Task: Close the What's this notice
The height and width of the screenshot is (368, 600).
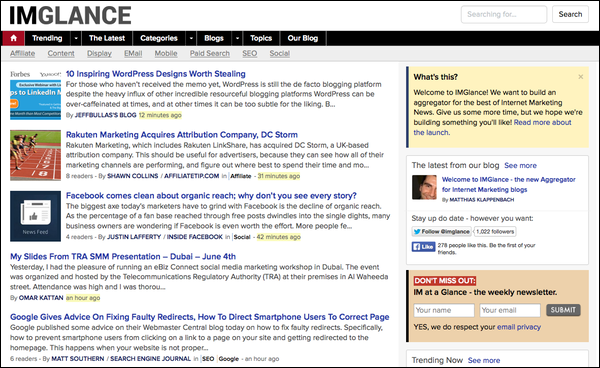Action: click(580, 77)
